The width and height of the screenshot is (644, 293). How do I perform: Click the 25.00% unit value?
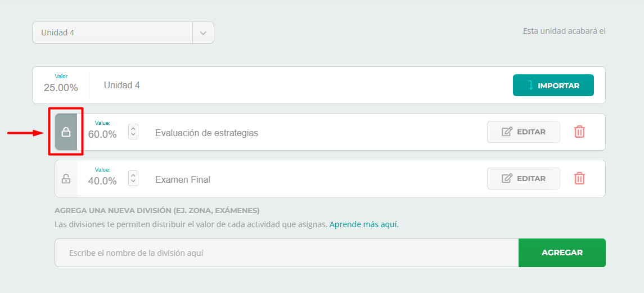tap(61, 88)
